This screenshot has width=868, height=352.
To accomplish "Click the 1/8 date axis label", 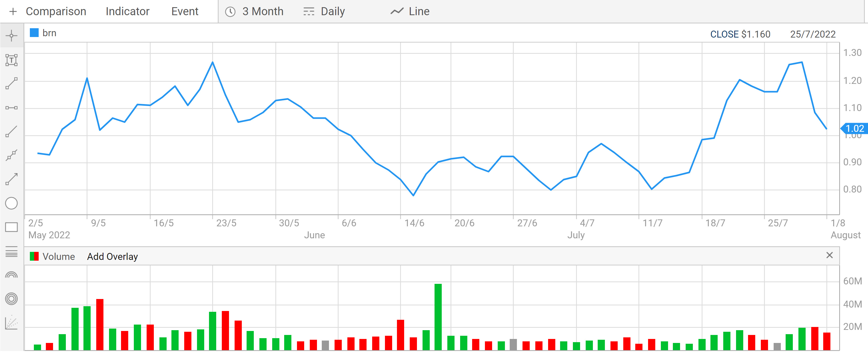I will [x=838, y=223].
